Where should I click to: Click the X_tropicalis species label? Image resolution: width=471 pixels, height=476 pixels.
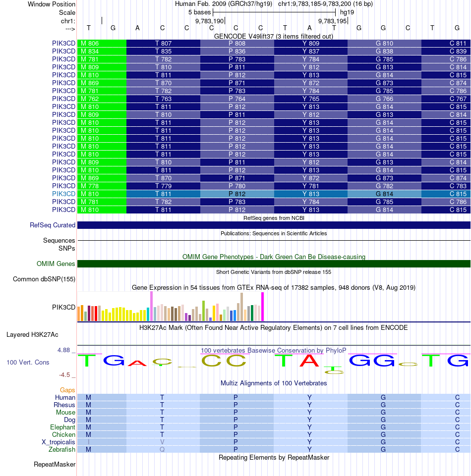click(59, 442)
